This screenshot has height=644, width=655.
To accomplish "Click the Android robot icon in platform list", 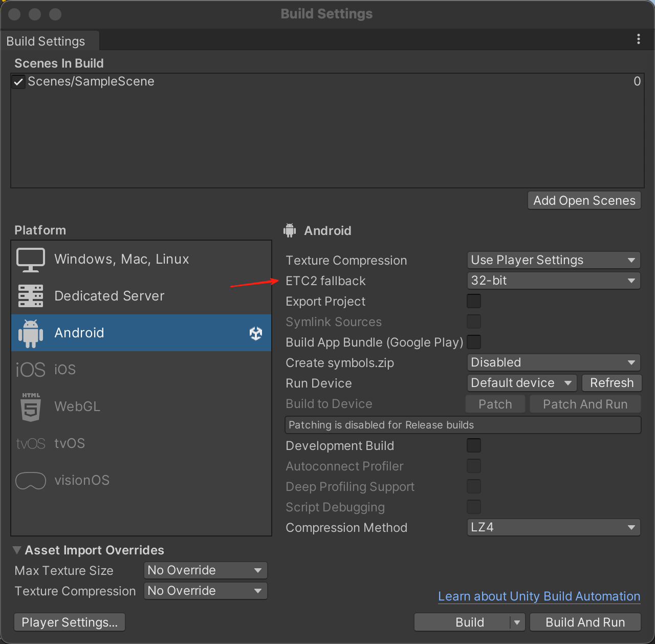I will tap(31, 333).
